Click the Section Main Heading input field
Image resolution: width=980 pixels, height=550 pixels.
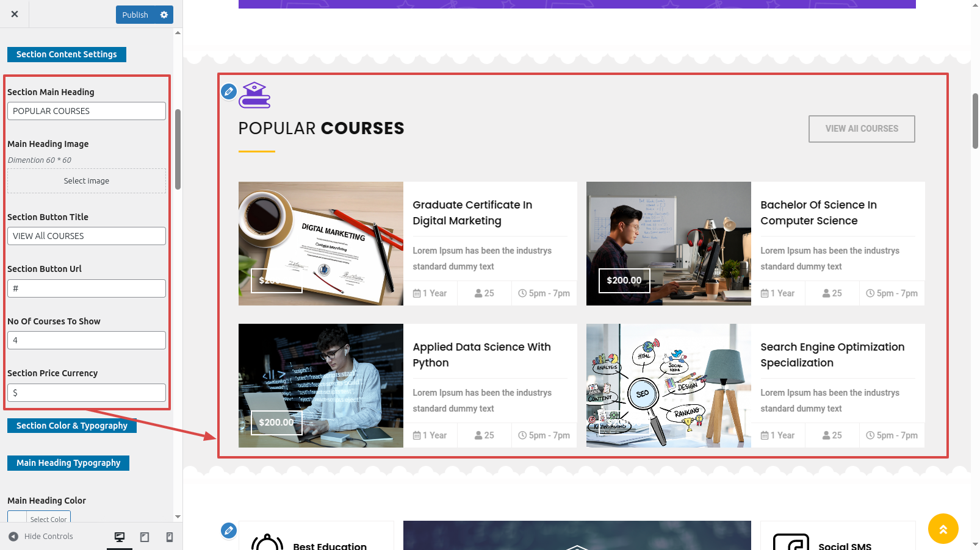[87, 111]
